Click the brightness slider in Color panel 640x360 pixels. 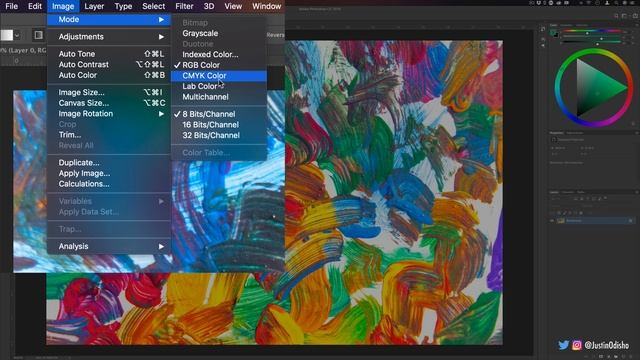click(x=591, y=41)
